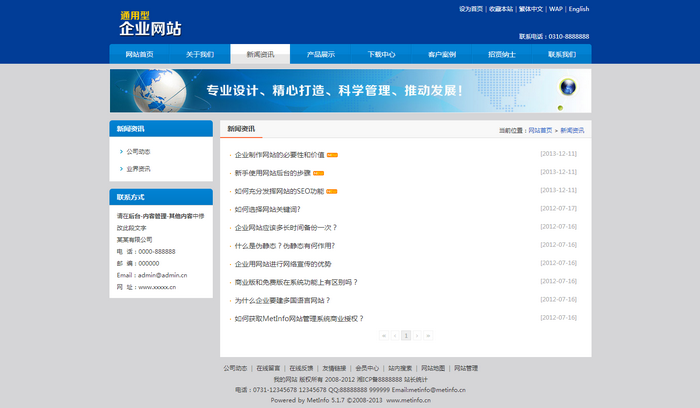Click the globe icon on the banner's right side
The width and height of the screenshot is (700, 408).
click(x=568, y=86)
